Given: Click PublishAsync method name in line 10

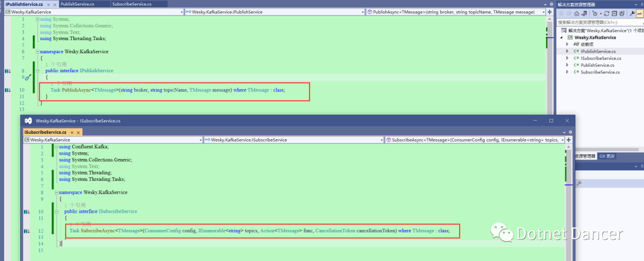Looking at the screenshot, I should pyautogui.click(x=76, y=90).
